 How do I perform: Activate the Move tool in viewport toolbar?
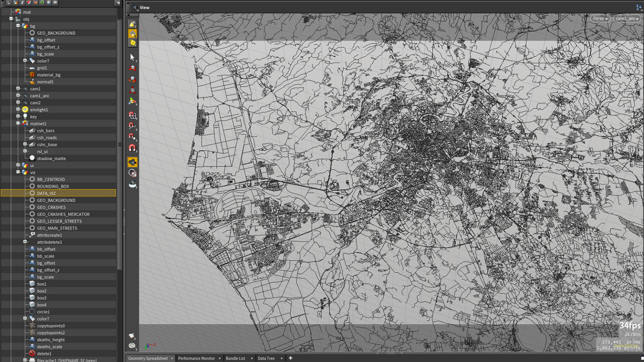click(132, 68)
